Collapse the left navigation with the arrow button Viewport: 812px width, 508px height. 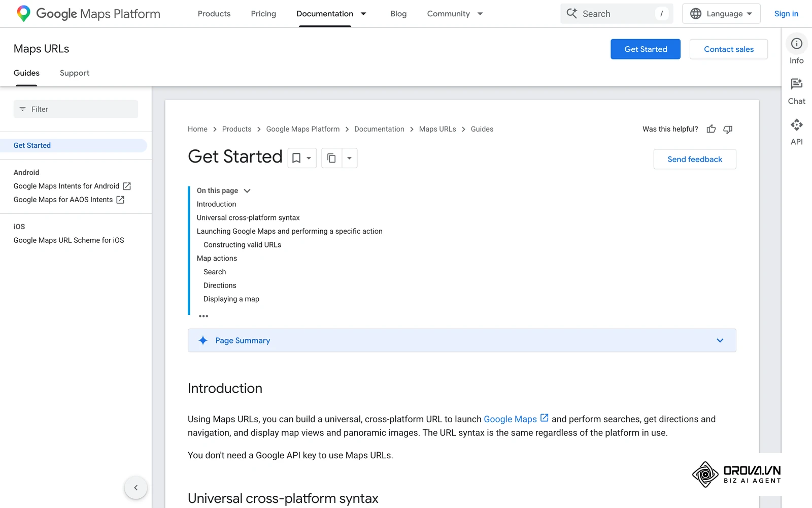(136, 488)
